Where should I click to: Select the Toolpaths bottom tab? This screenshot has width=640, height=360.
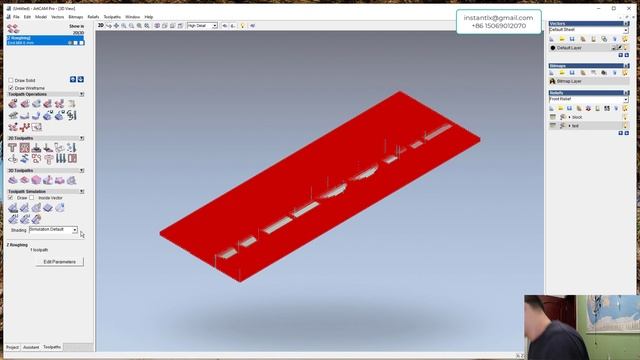tap(52, 347)
